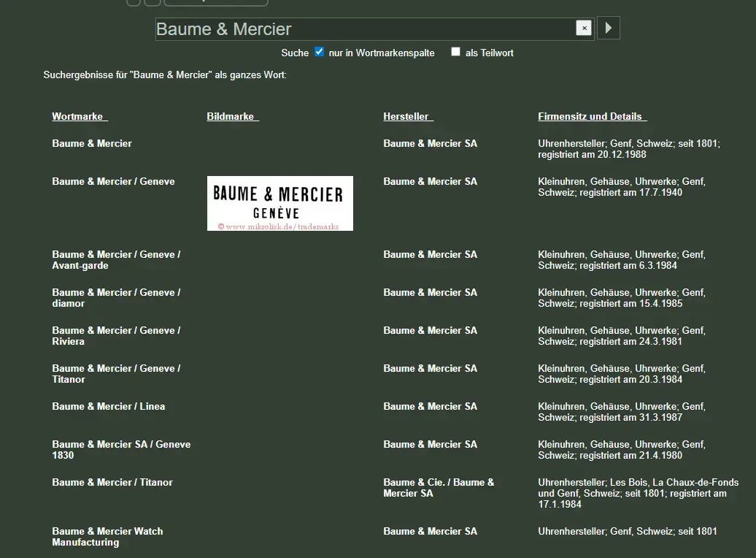The width and height of the screenshot is (756, 558).
Task: Click 'Baume & Mercier Watch Manufacturing' entry
Action: 107,537
